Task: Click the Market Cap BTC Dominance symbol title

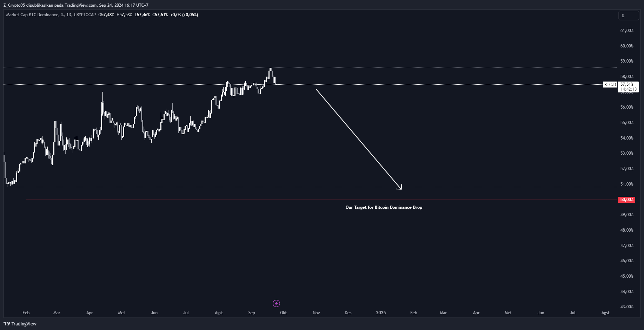Action: tap(32, 15)
